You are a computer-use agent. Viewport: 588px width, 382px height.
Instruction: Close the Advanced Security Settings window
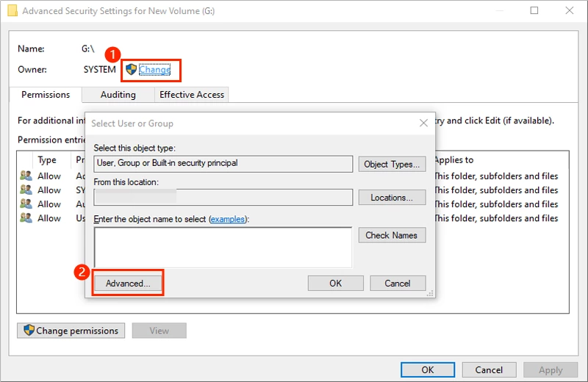[x=570, y=10]
